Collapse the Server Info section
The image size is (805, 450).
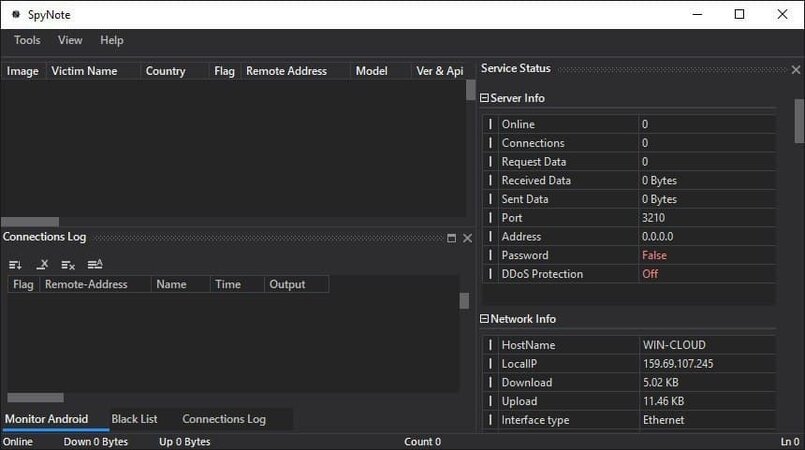pos(485,98)
